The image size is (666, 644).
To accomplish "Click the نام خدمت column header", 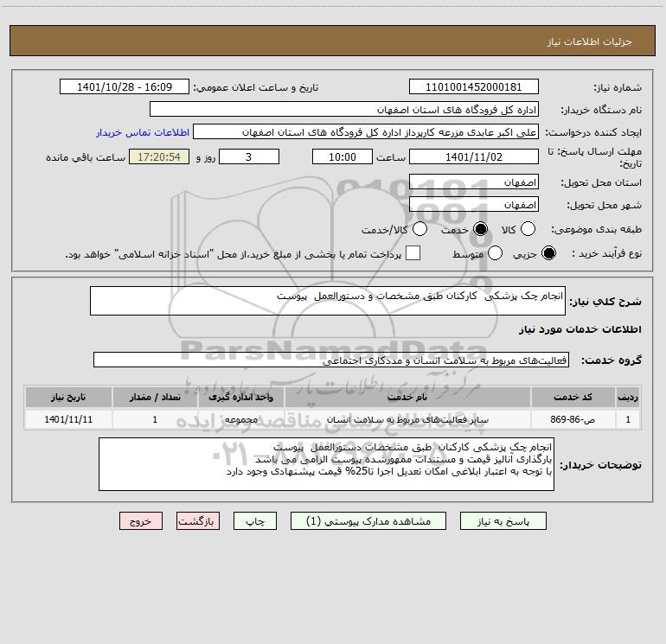I will (x=407, y=398).
